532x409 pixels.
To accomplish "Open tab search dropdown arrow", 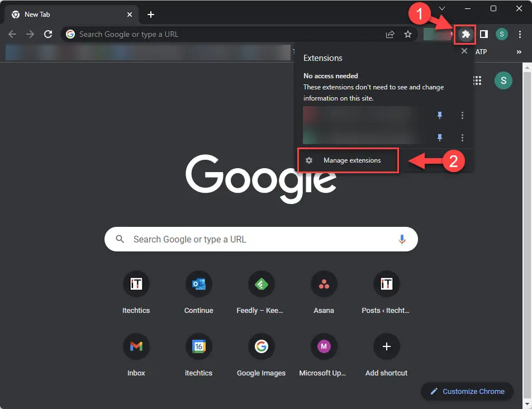I will pos(441,8).
